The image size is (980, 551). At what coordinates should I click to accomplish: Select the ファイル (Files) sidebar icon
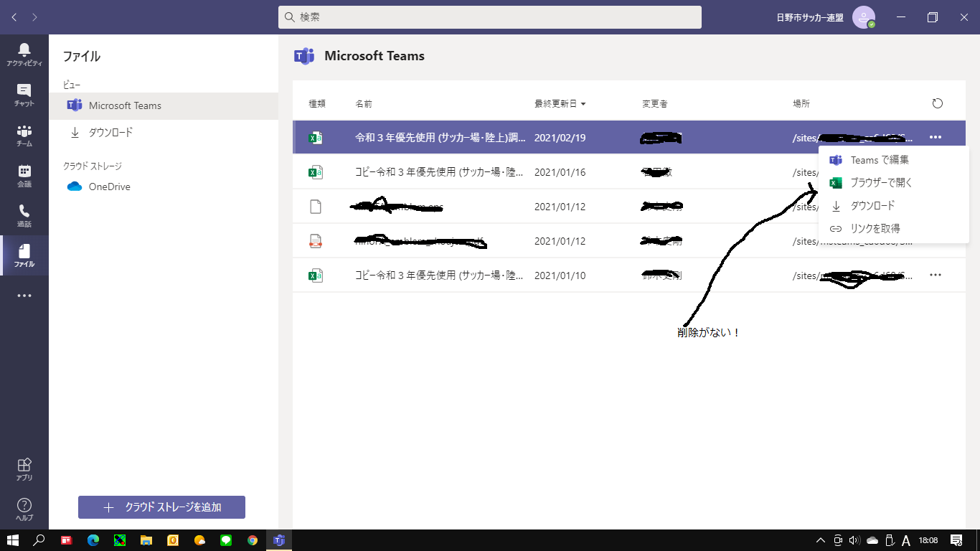click(x=24, y=255)
